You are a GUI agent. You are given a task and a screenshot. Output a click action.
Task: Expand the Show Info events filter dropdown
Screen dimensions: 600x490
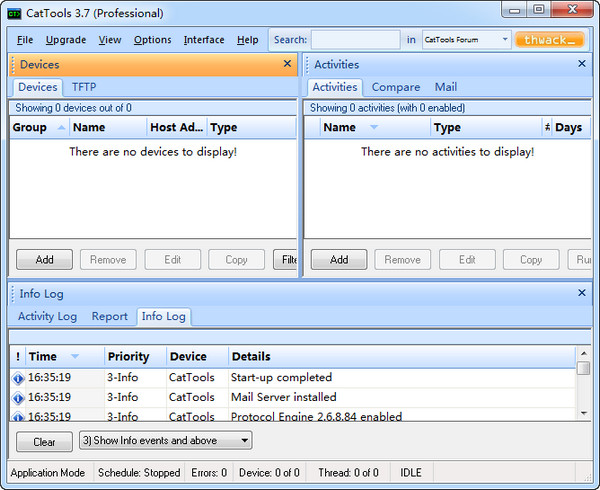(x=246, y=441)
